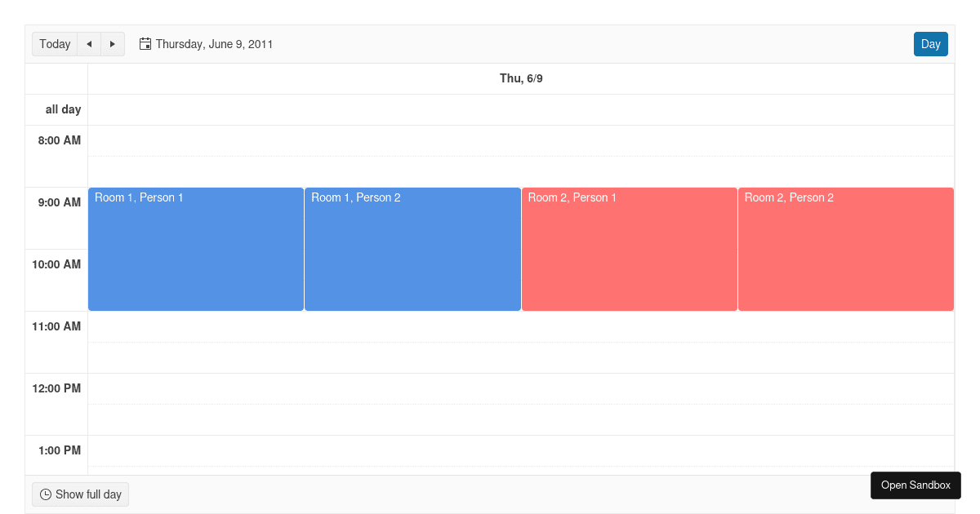Select the Room 1, Person 2 event
The image size is (980, 514).
(x=412, y=249)
